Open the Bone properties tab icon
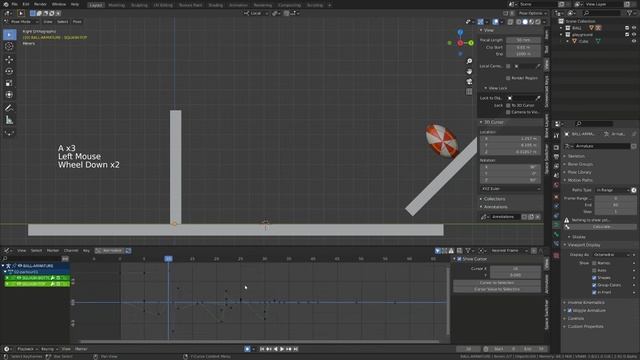The width and height of the screenshot is (640, 360). coord(556,235)
